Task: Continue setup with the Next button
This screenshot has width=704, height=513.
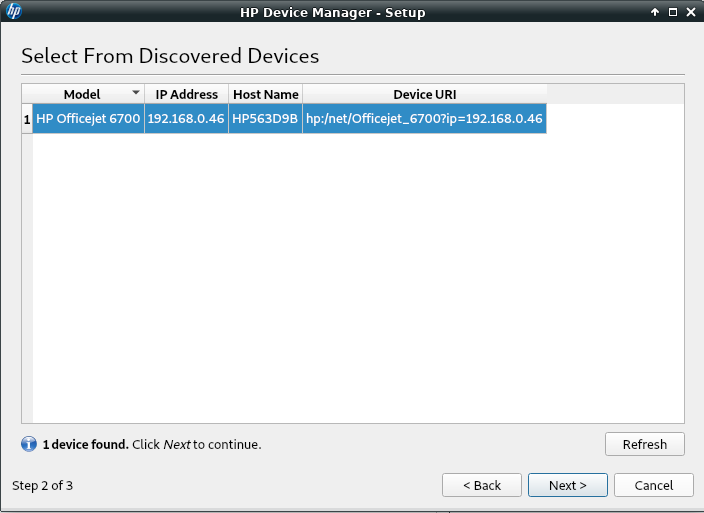Action: pyautogui.click(x=567, y=485)
